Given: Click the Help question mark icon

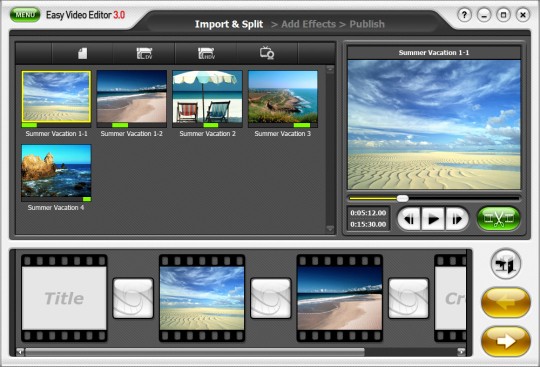Looking at the screenshot, I should [464, 15].
